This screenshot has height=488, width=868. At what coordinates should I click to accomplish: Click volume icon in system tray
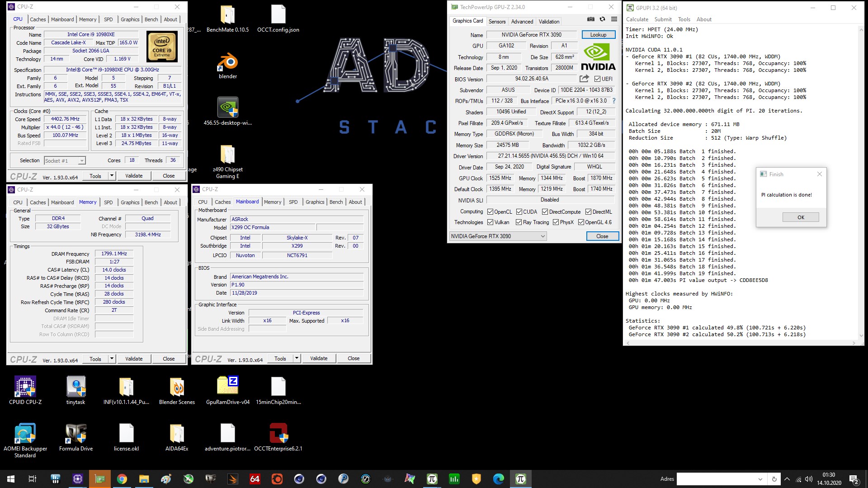tap(809, 479)
